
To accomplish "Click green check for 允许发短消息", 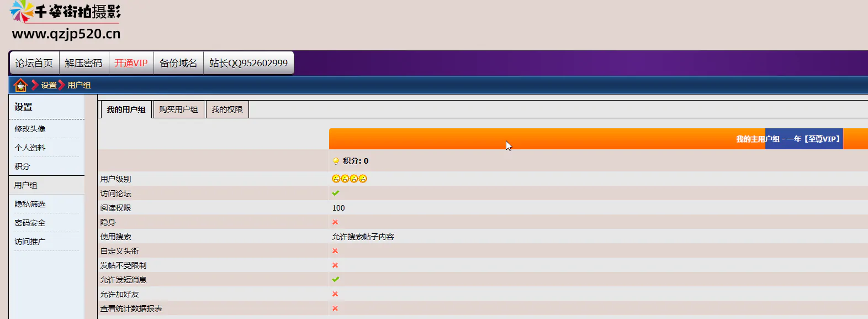I will (x=336, y=279).
